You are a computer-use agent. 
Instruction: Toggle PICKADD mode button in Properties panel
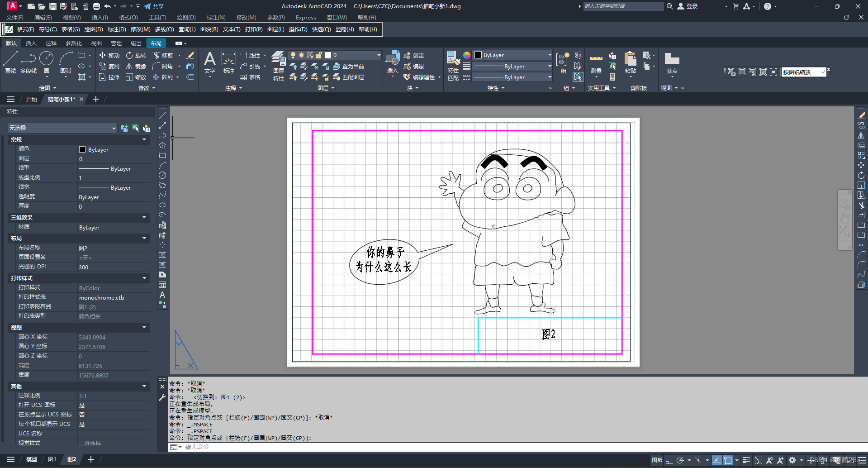124,128
